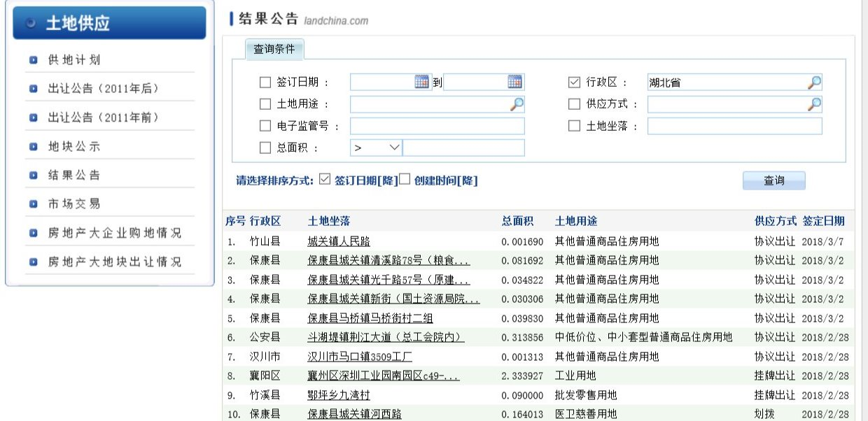This screenshot has width=868, height=421.
Task: Uncheck the 行政区 filter checkbox
Action: 574,83
